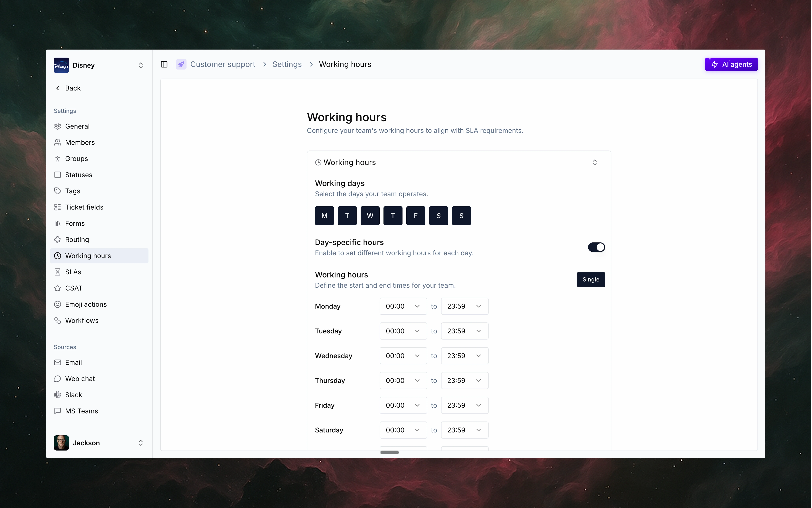Toggle the sidebar panel icon
This screenshot has height=508, width=812.
[x=164, y=64]
